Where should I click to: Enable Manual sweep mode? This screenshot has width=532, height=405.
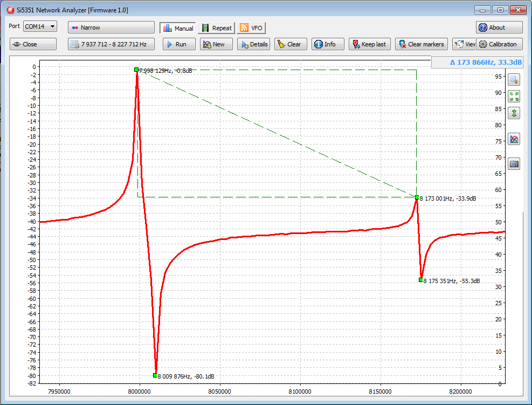pos(177,28)
